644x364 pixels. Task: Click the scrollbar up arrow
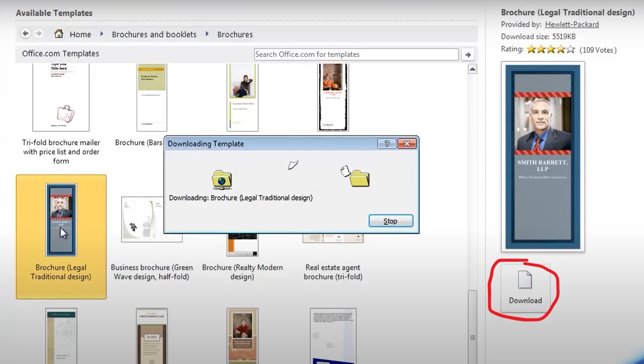472,68
